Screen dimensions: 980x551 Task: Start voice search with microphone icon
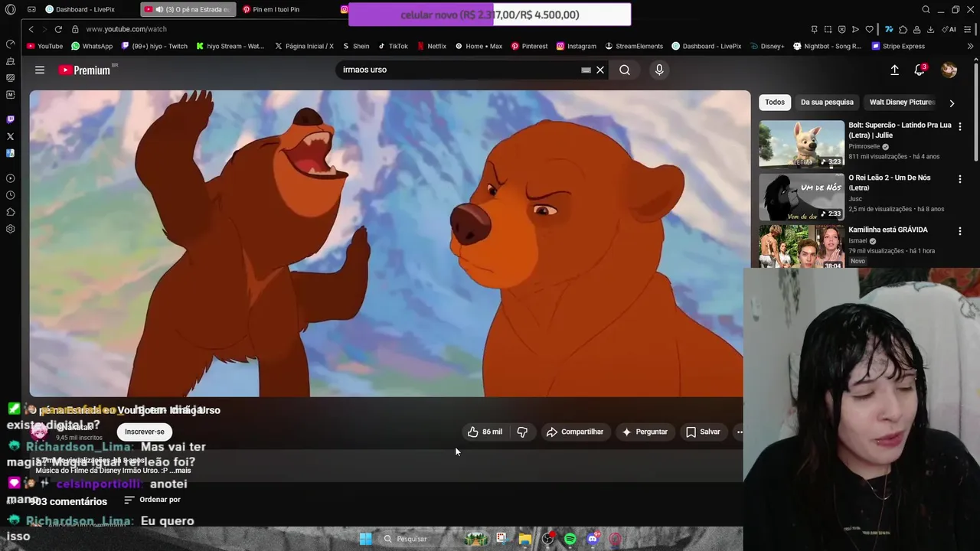click(659, 70)
